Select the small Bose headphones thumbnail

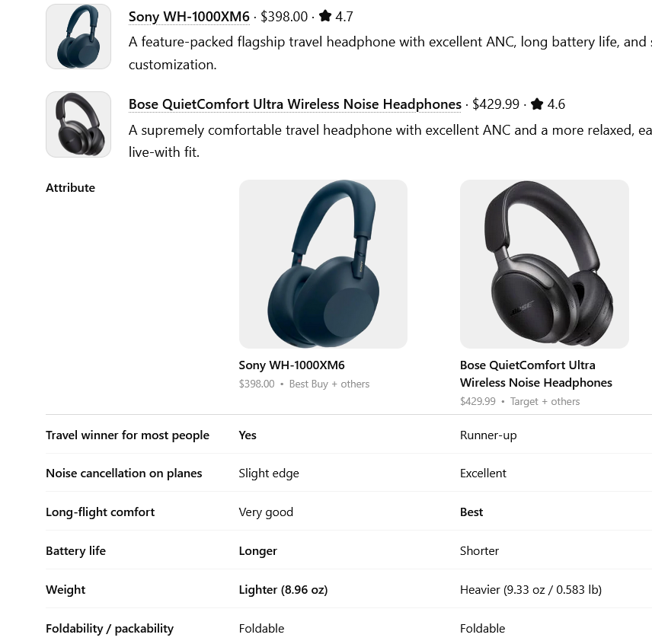pyautogui.click(x=78, y=124)
